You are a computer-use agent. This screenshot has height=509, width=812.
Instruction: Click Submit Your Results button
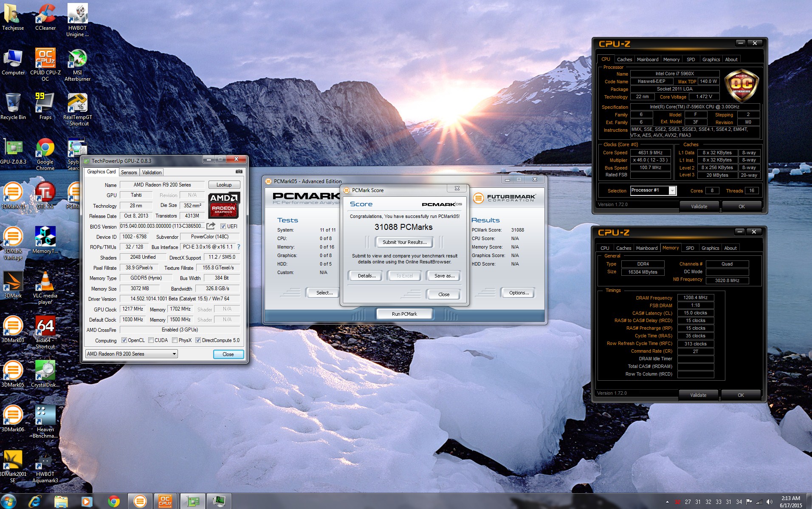(x=404, y=242)
